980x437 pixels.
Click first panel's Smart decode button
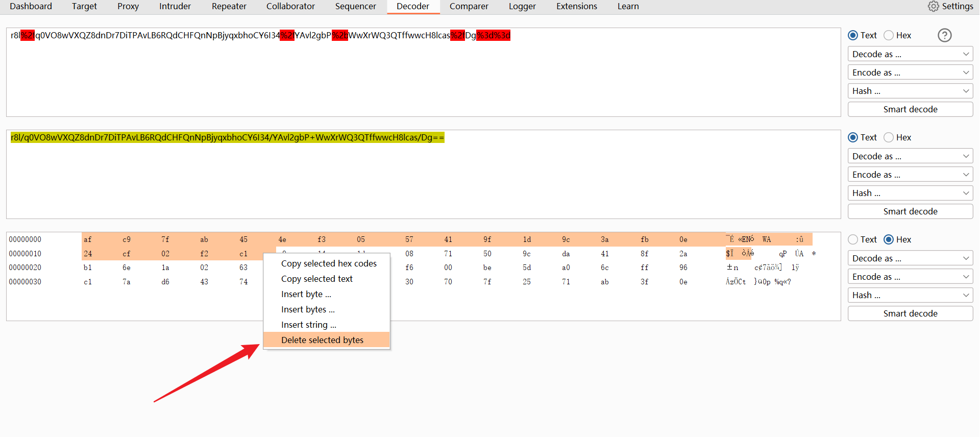910,109
